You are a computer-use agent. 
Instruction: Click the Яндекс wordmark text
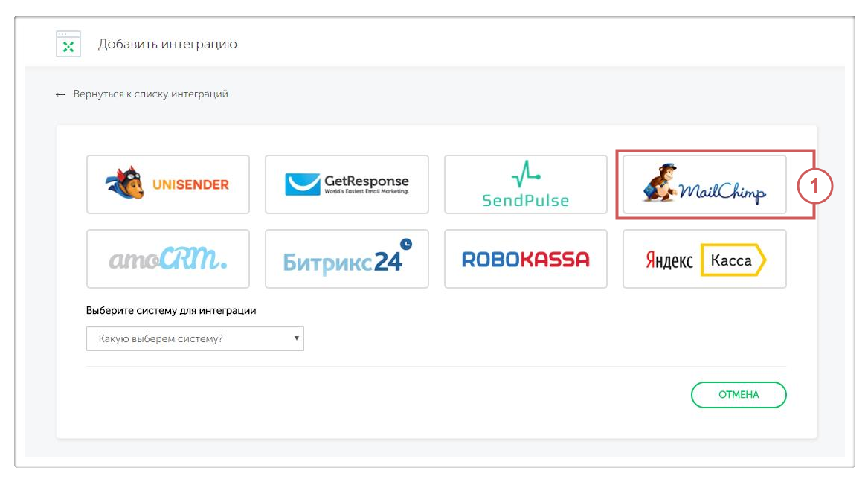[668, 261]
